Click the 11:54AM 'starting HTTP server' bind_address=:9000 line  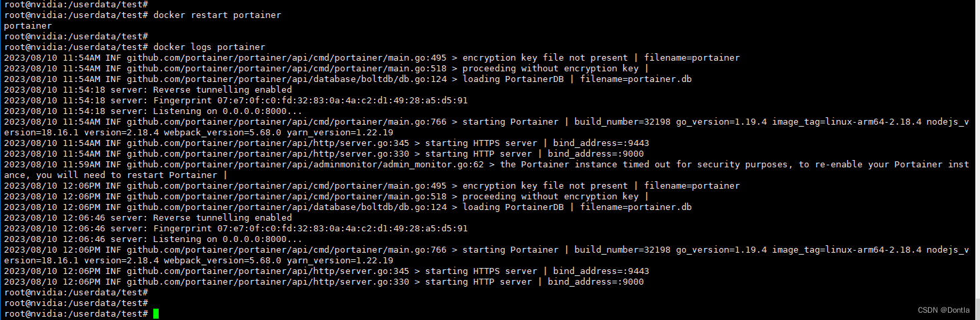(324, 154)
